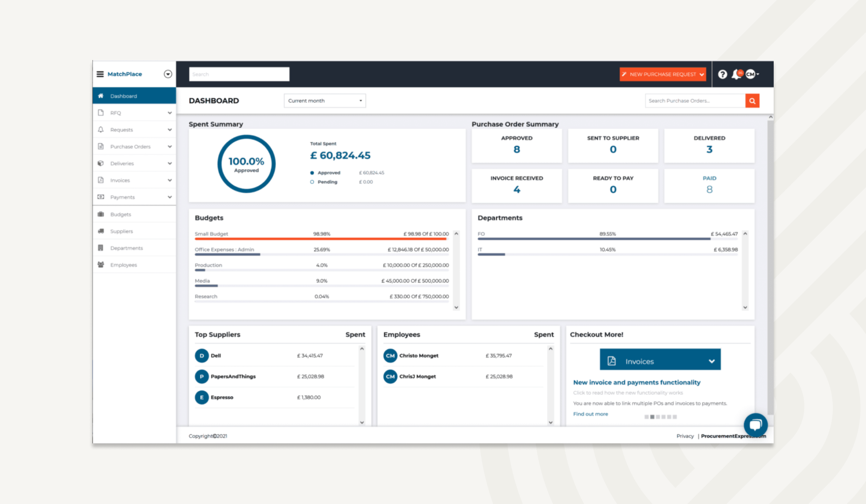Click the Delivered purchase orders card
The image size is (866, 504).
[710, 146]
